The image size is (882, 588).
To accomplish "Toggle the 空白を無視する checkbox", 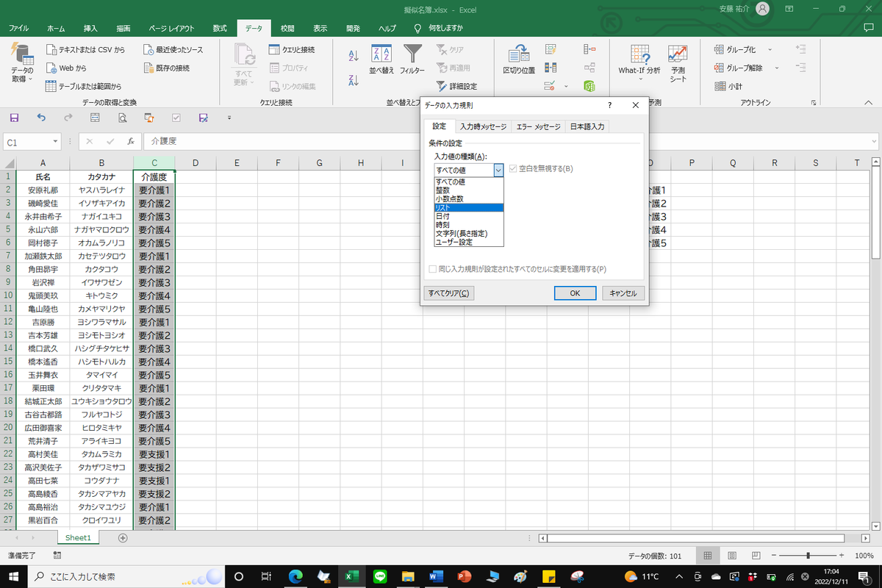I will coord(513,168).
